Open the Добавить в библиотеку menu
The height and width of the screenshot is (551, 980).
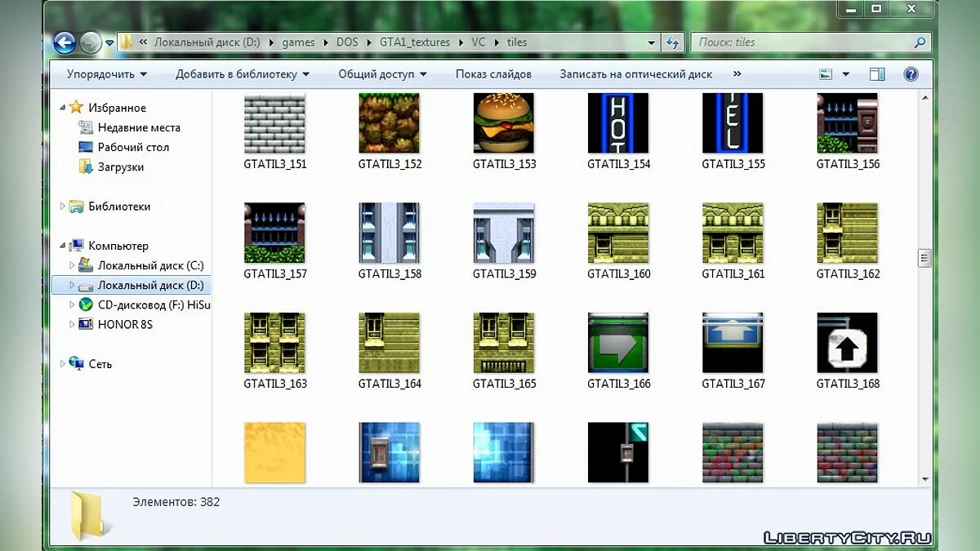[x=242, y=74]
